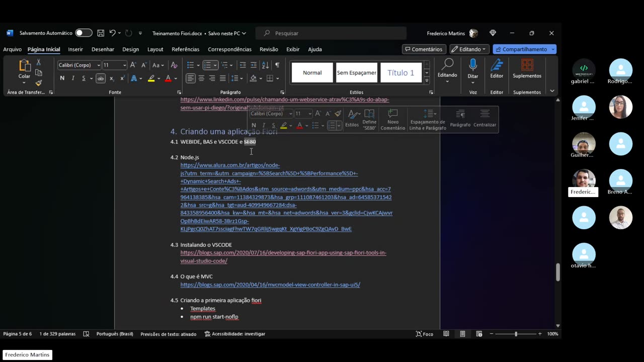Switch to the Desenhar tab

(103, 49)
